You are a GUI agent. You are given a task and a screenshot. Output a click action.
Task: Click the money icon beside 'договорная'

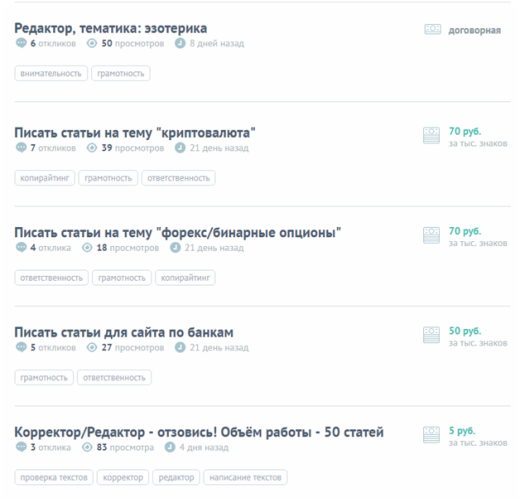pos(432,30)
